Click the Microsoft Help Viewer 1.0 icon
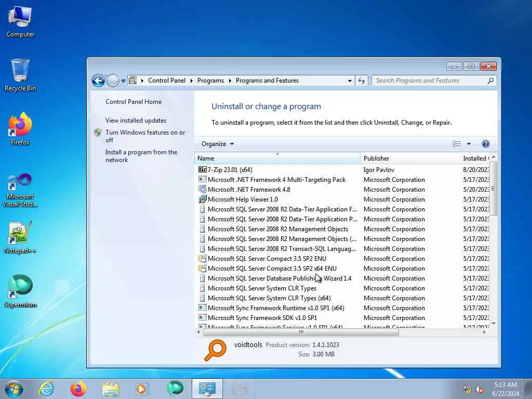Viewport: 532px width, 399px height. (202, 199)
